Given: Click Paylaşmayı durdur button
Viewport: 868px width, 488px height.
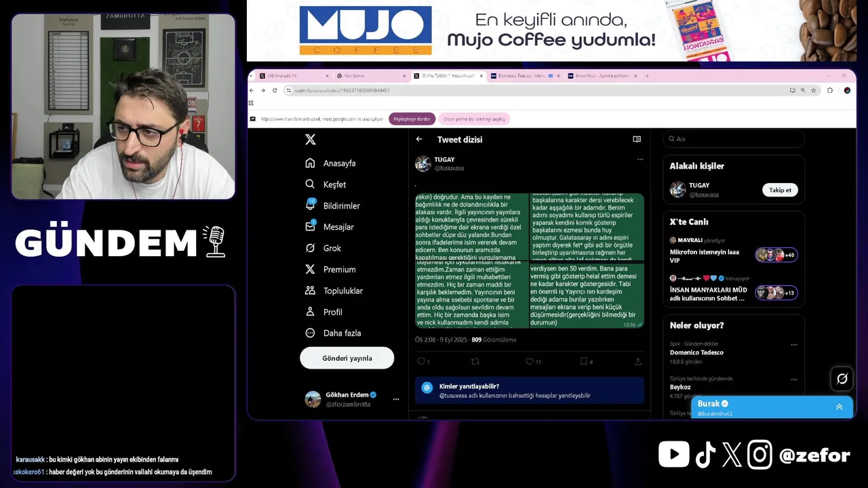Looking at the screenshot, I should tap(412, 119).
